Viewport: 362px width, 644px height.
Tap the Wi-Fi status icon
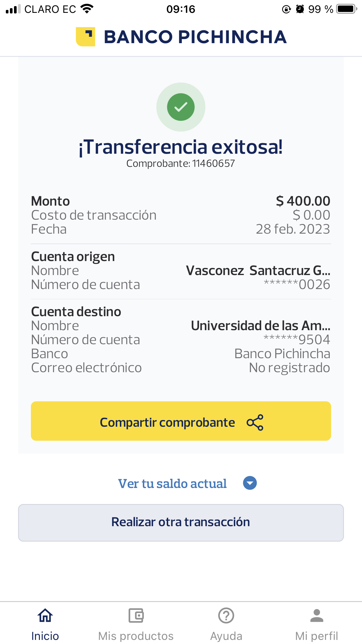click(x=87, y=9)
